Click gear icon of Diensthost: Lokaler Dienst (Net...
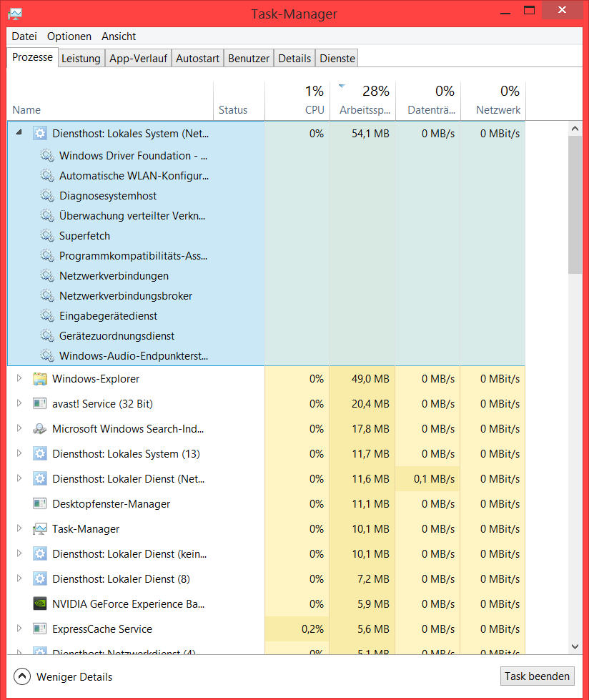This screenshot has height=700, width=589. 40,478
